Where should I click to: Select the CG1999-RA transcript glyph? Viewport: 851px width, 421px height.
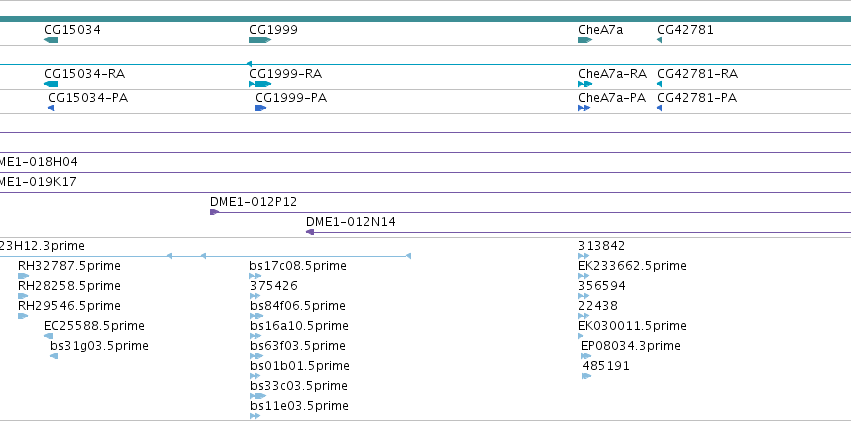point(260,84)
